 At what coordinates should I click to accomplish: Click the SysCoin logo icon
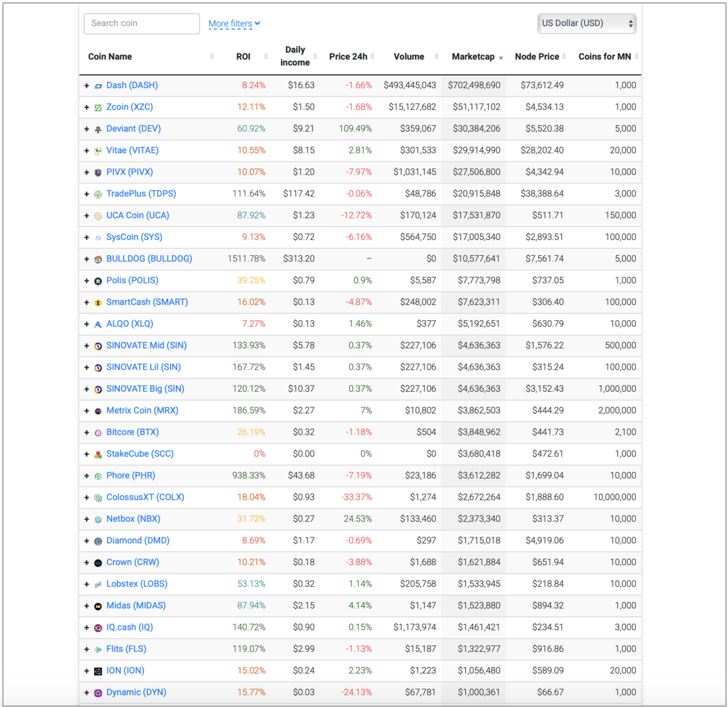(x=98, y=238)
